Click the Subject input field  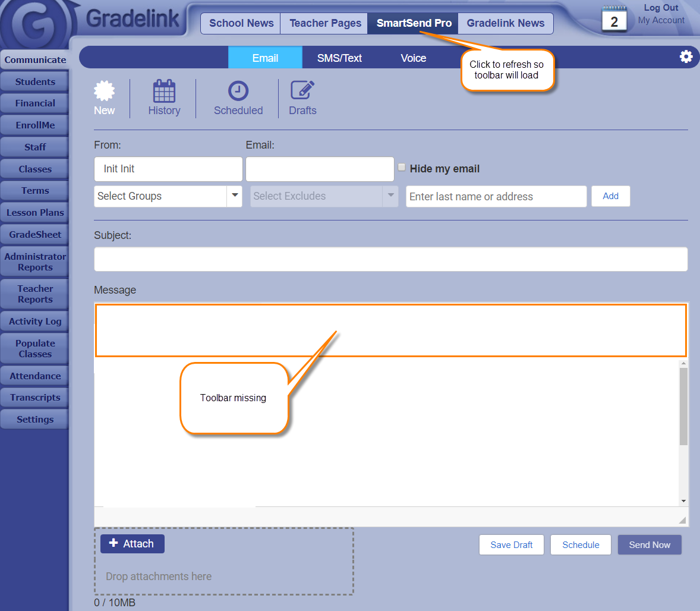(390, 259)
